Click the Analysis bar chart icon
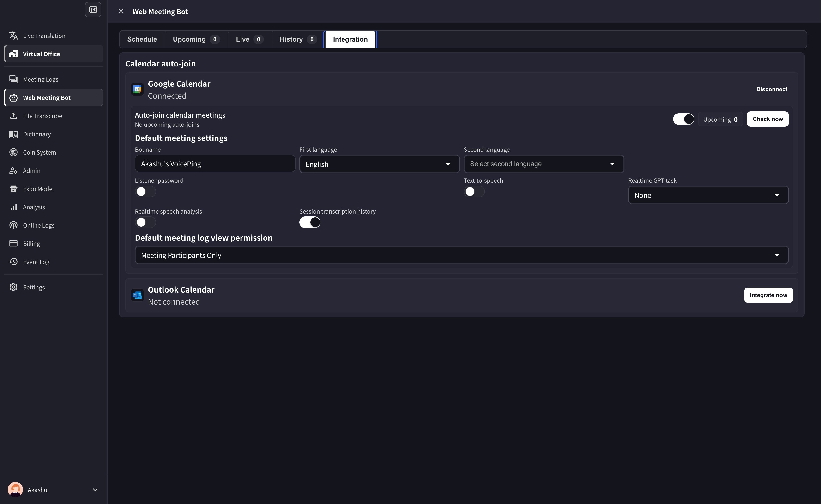This screenshot has width=821, height=504. click(x=13, y=207)
